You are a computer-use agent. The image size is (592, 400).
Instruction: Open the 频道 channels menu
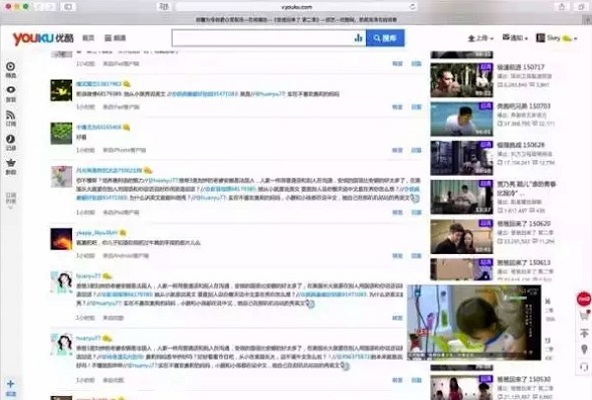(115, 38)
